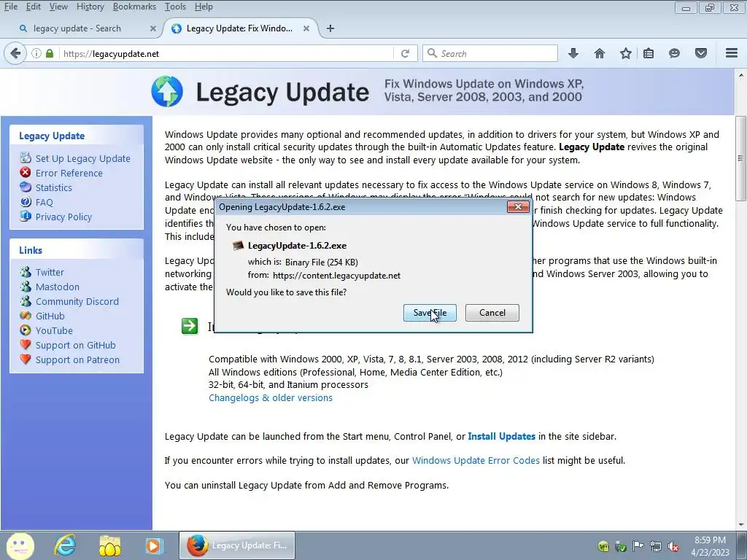
Task: Click the address bar URL field
Action: point(226,53)
